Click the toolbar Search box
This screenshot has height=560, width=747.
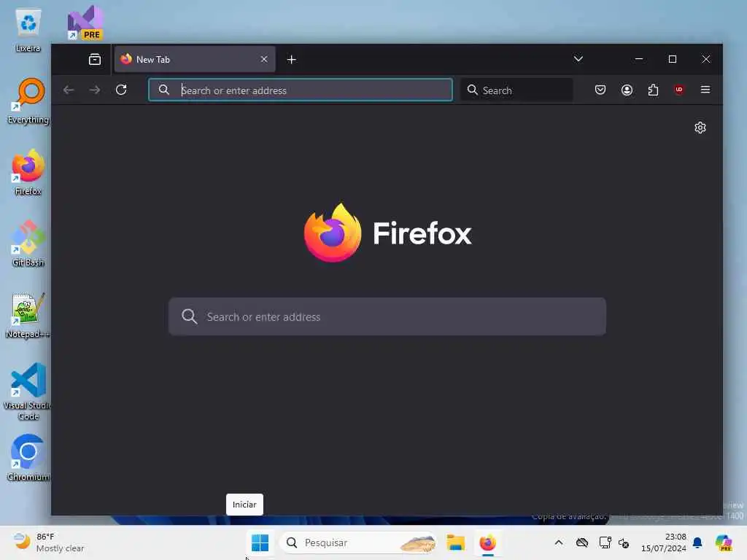tap(517, 90)
